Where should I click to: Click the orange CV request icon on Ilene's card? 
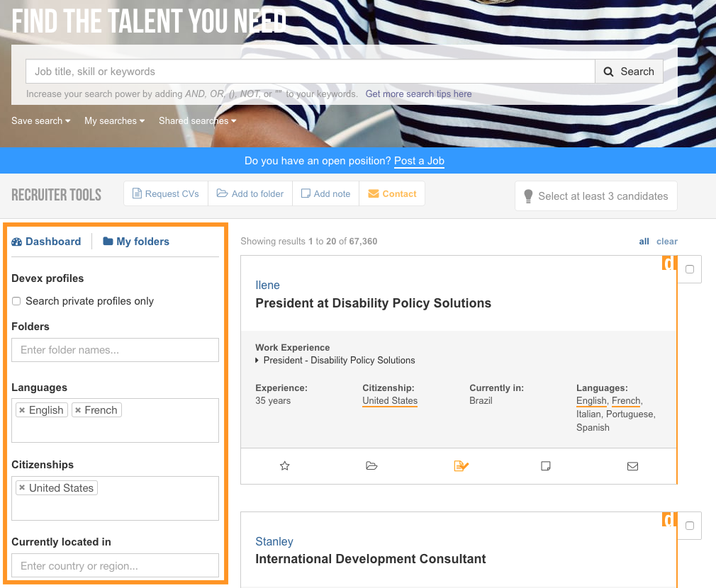(x=462, y=465)
